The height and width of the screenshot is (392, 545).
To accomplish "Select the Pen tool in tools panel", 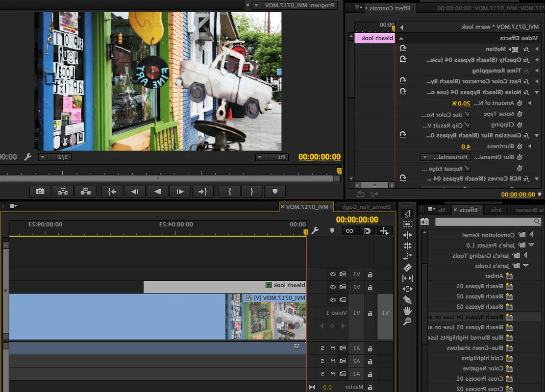I will (407, 300).
